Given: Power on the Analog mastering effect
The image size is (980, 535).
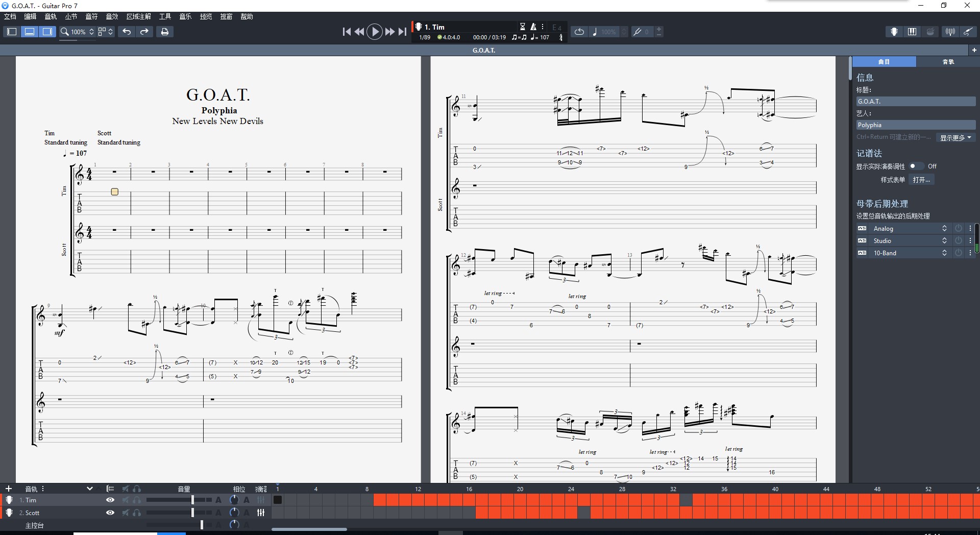Looking at the screenshot, I should point(959,229).
